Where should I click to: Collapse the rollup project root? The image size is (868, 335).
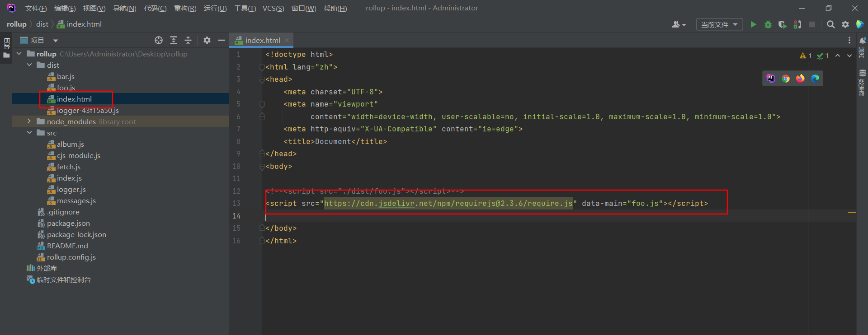[x=19, y=54]
